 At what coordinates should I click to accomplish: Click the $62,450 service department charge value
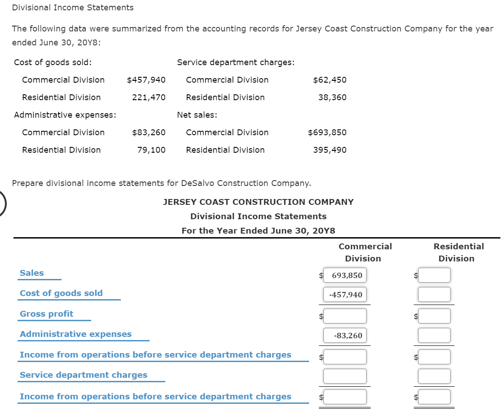click(x=330, y=80)
